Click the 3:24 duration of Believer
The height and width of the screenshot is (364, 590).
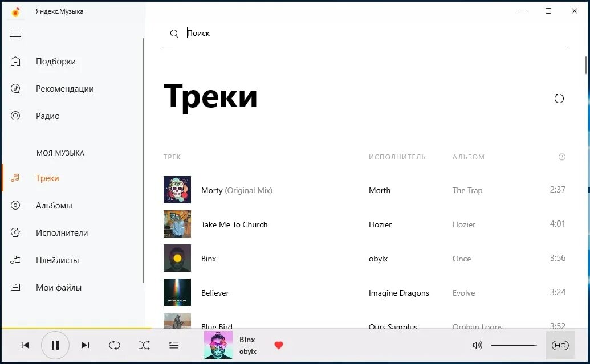[x=558, y=292]
